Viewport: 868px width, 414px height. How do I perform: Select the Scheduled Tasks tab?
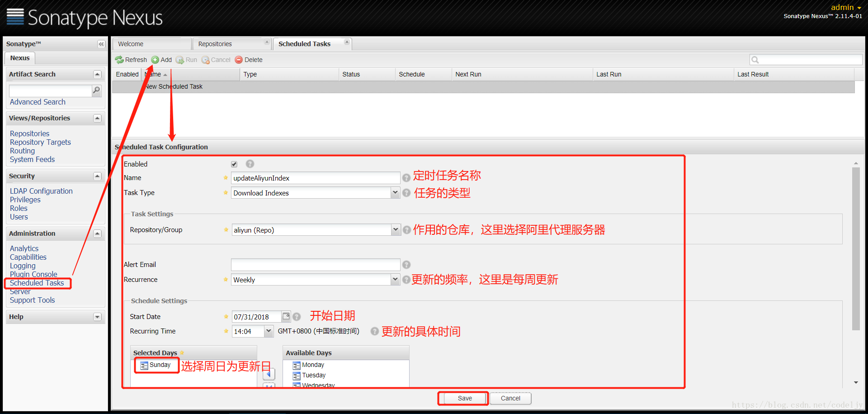point(312,44)
